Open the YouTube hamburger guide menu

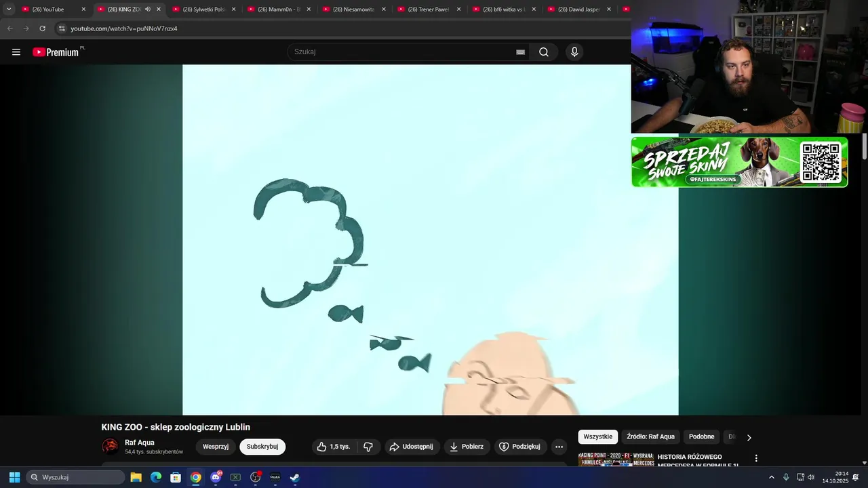click(16, 52)
